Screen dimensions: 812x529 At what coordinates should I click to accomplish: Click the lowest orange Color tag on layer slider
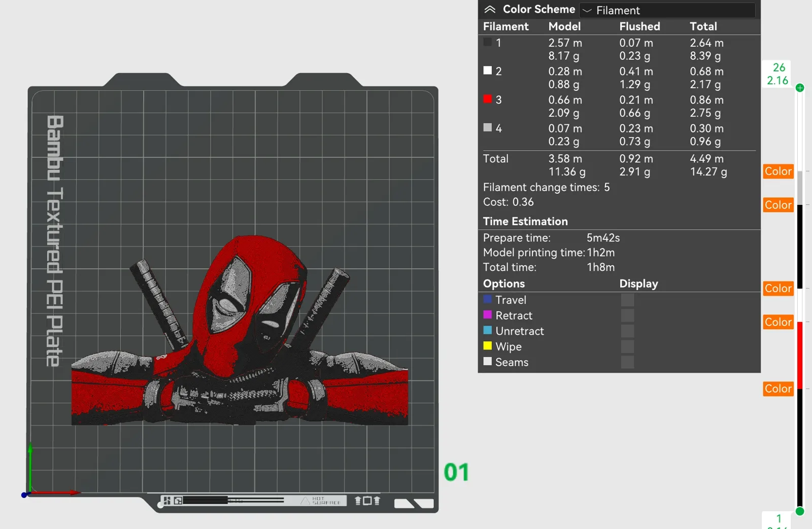778,389
